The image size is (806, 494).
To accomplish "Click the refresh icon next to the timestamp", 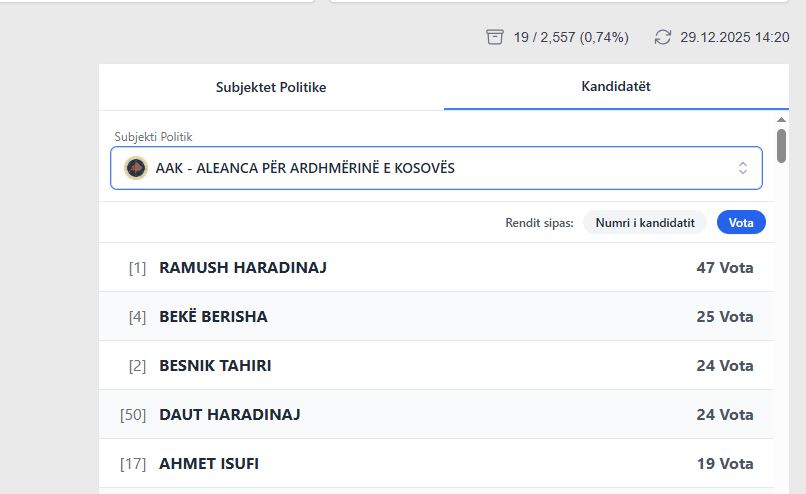I will point(662,37).
